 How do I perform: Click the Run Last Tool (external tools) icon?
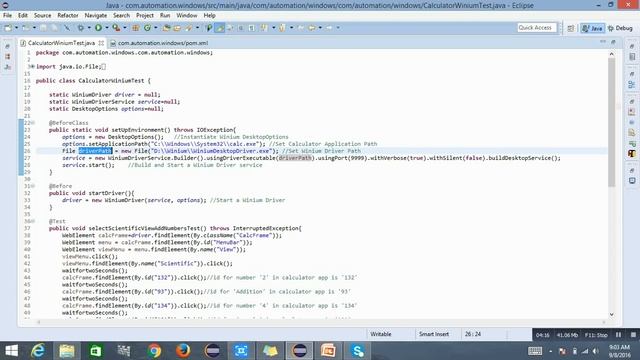[116, 28]
